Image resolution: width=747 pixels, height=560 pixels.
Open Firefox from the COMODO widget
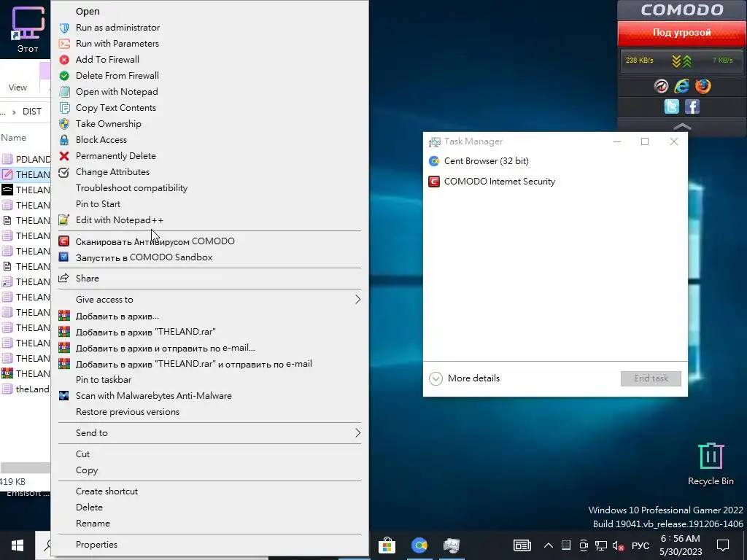tap(703, 86)
